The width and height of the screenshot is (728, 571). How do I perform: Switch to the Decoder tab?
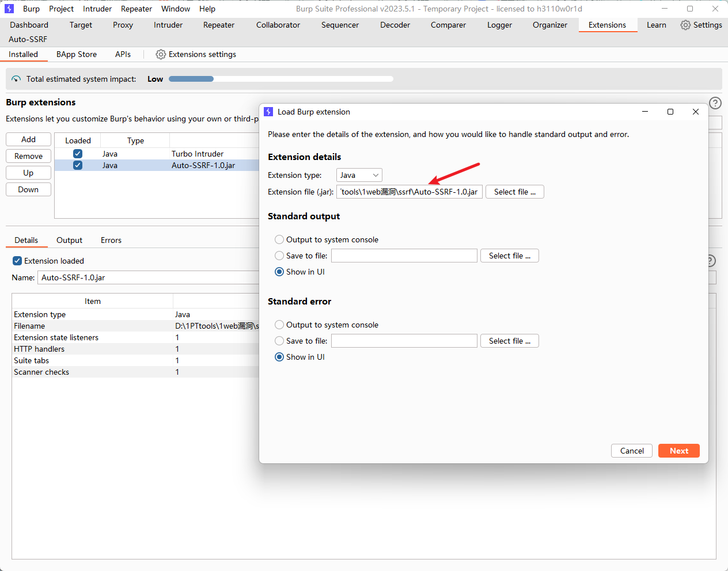coord(395,25)
